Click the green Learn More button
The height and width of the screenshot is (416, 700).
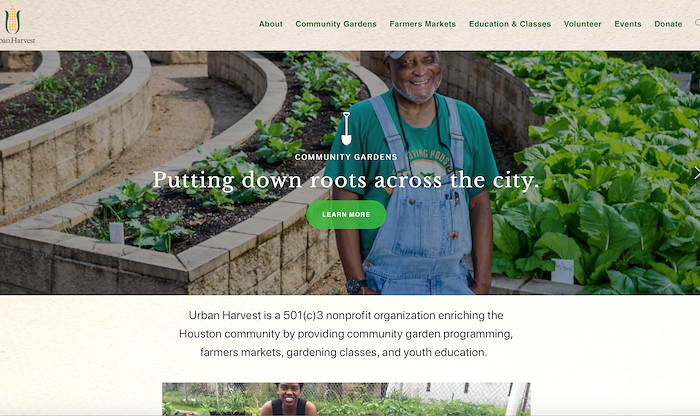coord(346,215)
